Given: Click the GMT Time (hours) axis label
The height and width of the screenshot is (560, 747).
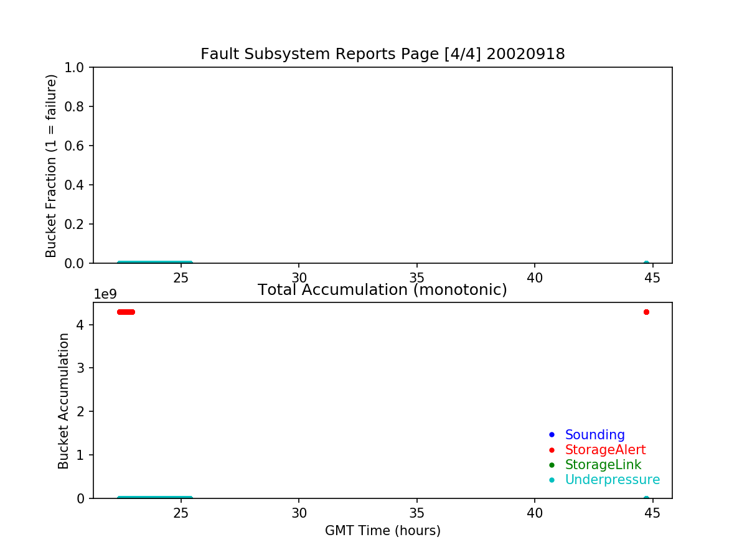Looking at the screenshot, I should (382, 531).
